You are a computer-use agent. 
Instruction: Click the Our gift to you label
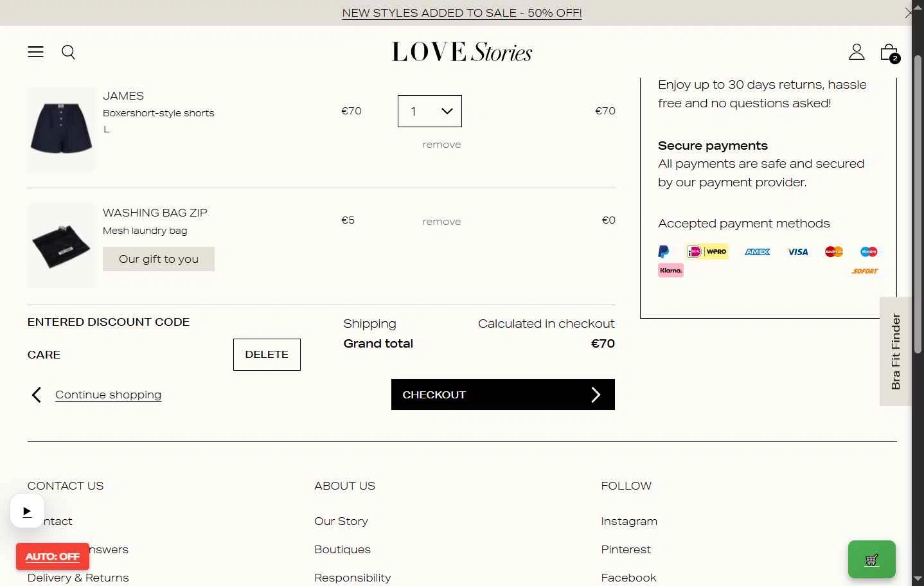tap(159, 259)
